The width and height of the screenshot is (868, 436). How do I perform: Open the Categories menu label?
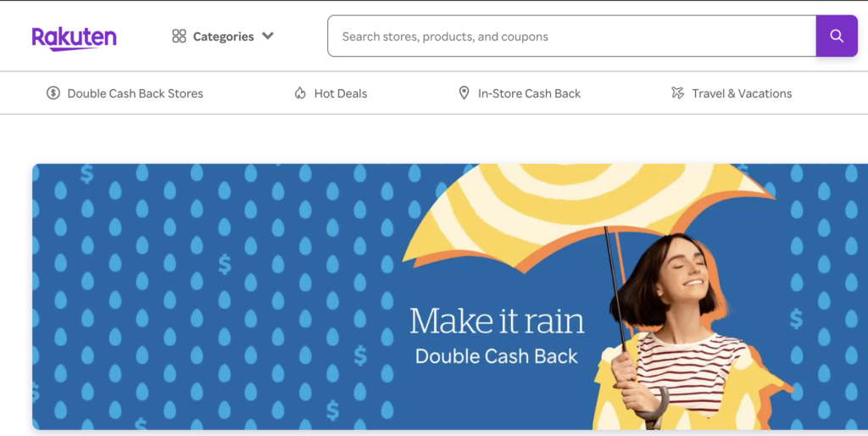[223, 36]
